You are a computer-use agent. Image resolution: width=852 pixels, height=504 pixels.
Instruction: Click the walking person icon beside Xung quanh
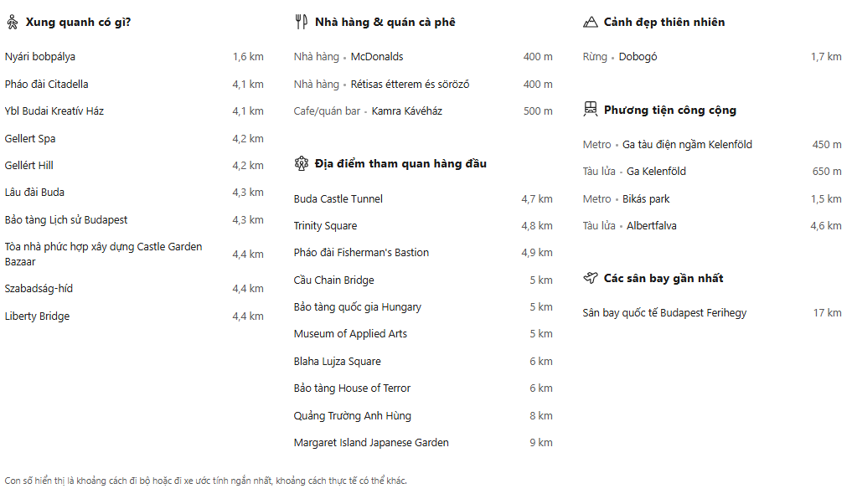click(12, 23)
